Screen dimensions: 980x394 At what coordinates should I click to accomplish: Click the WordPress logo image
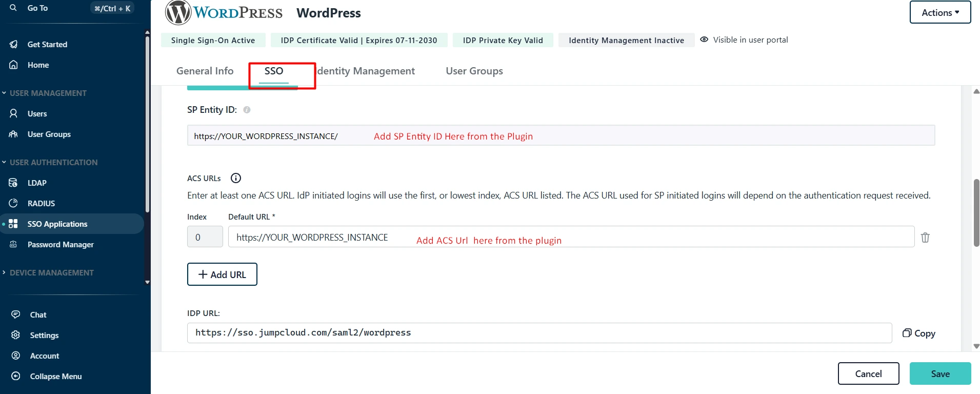pyautogui.click(x=224, y=13)
